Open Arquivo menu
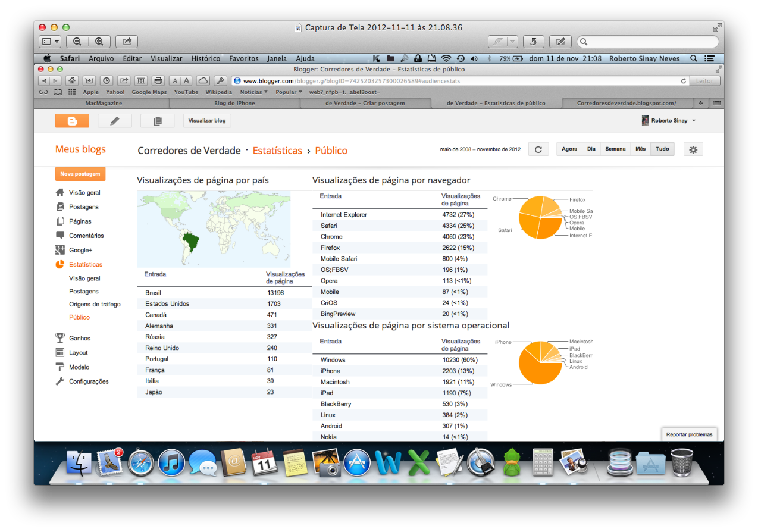Viewport: 758px width, 532px height. click(x=101, y=58)
